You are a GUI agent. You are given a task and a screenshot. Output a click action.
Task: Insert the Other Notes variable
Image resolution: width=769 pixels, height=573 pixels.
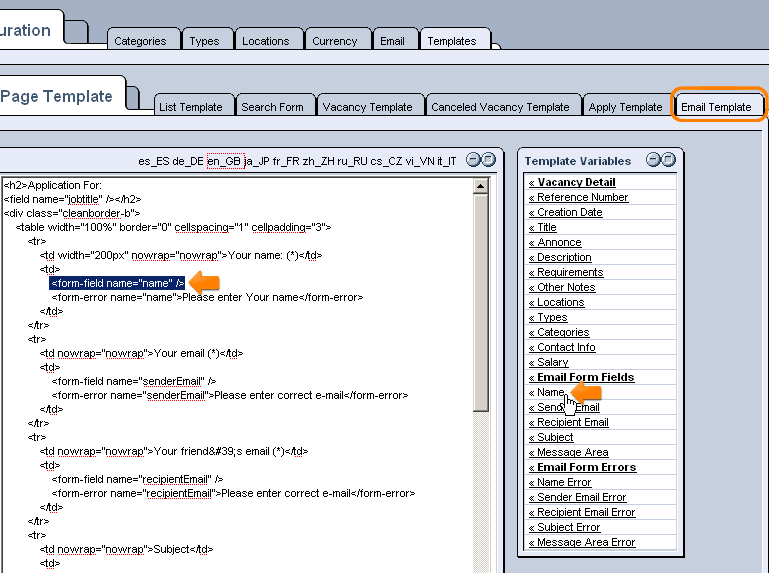562,287
